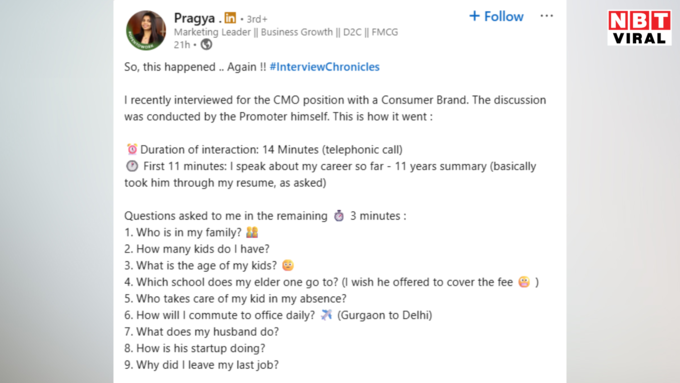Open the #InterviewChronicles hashtag
Image resolution: width=680 pixels, height=383 pixels.
pos(324,67)
